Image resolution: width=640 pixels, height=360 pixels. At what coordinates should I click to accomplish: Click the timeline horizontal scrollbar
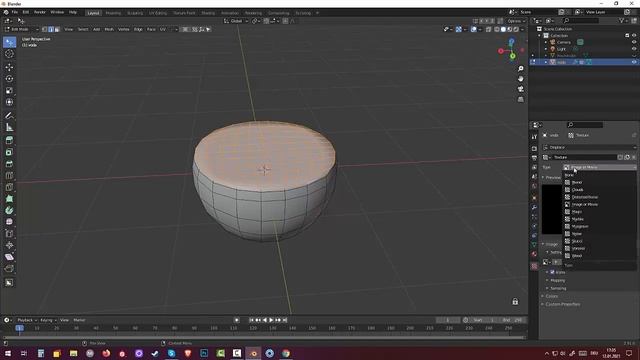click(264, 337)
